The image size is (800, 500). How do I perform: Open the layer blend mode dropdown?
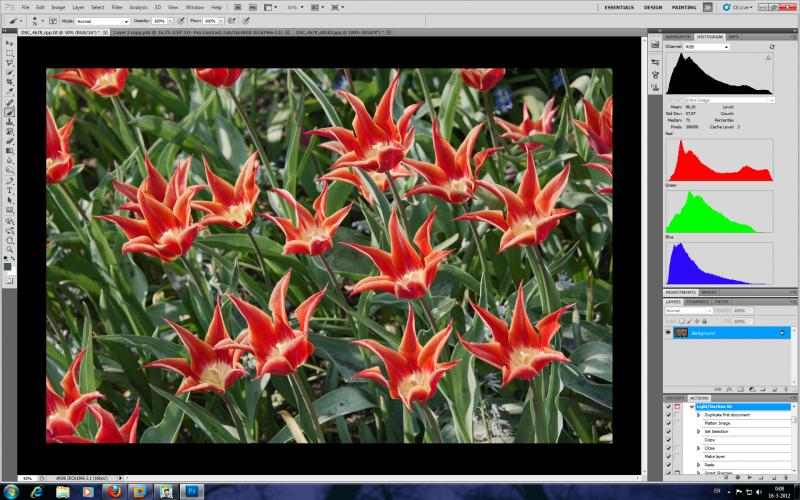688,310
